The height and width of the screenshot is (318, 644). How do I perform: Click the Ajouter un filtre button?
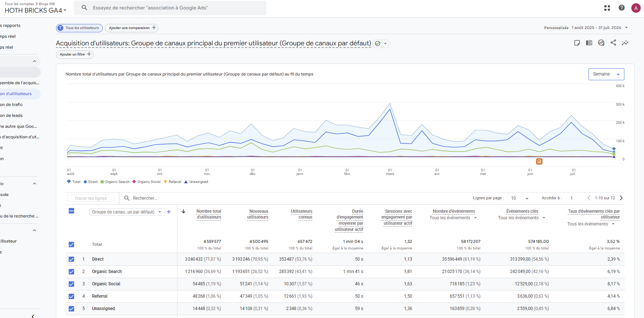(x=75, y=54)
